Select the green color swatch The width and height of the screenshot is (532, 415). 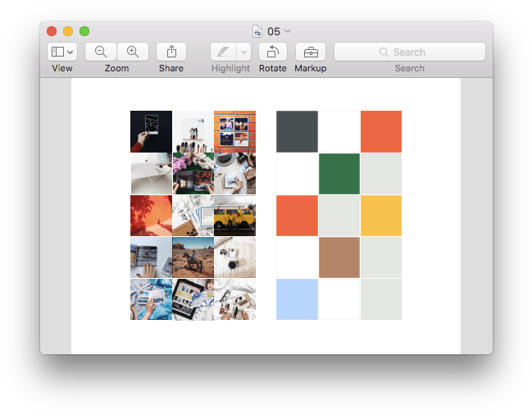[339, 173]
